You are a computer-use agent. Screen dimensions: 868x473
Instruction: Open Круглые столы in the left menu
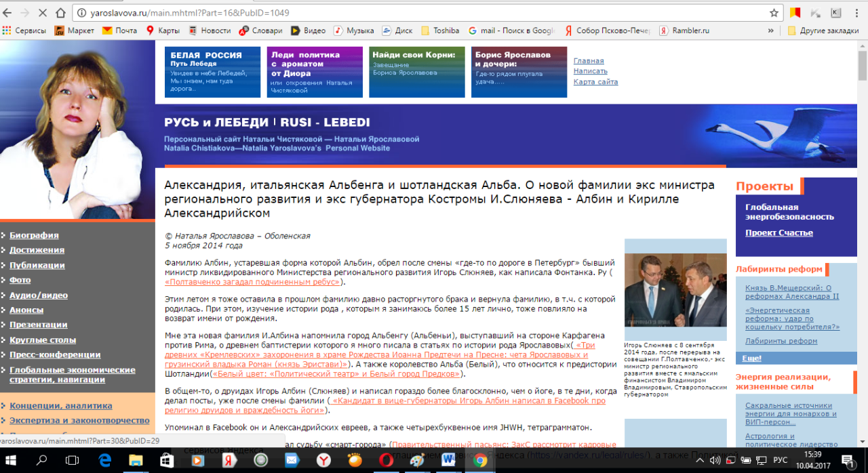(43, 340)
